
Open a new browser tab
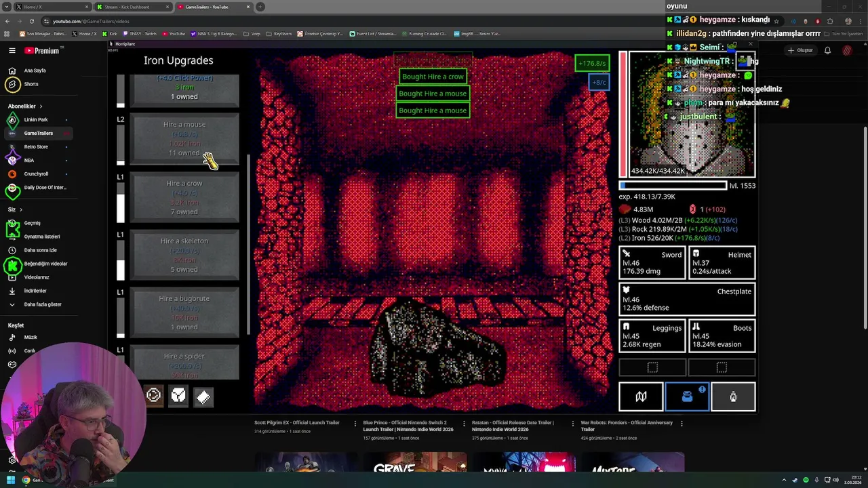pos(260,7)
